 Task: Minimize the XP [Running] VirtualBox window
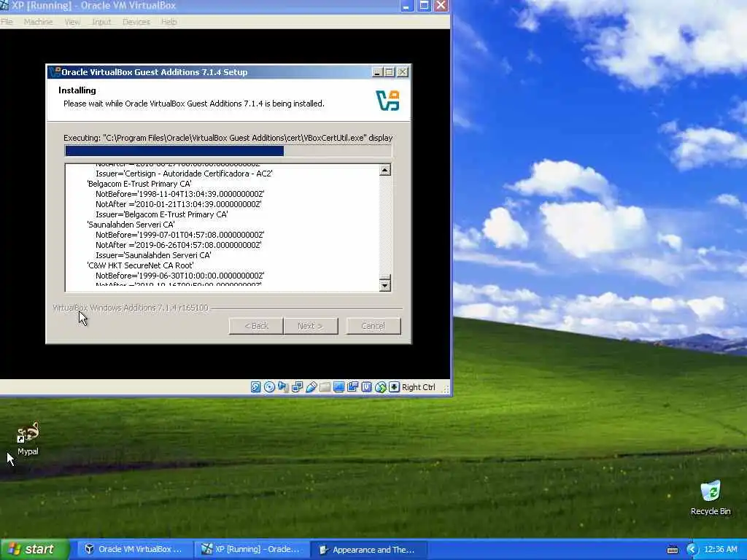406,6
